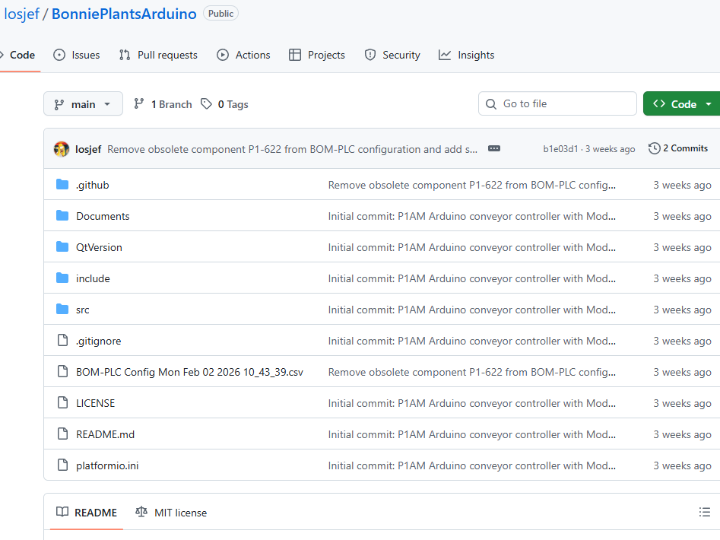
Task: Click the branch icon beside 1 Branch
Action: point(139,104)
